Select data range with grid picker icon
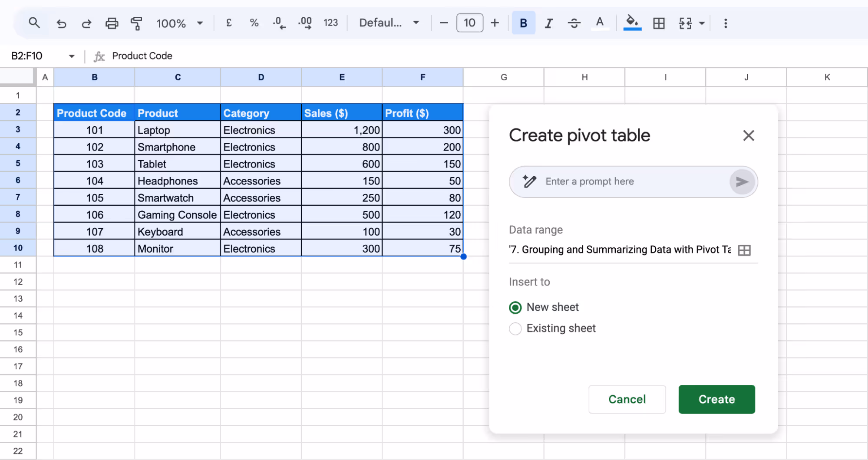This screenshot has width=868, height=460. tap(744, 250)
